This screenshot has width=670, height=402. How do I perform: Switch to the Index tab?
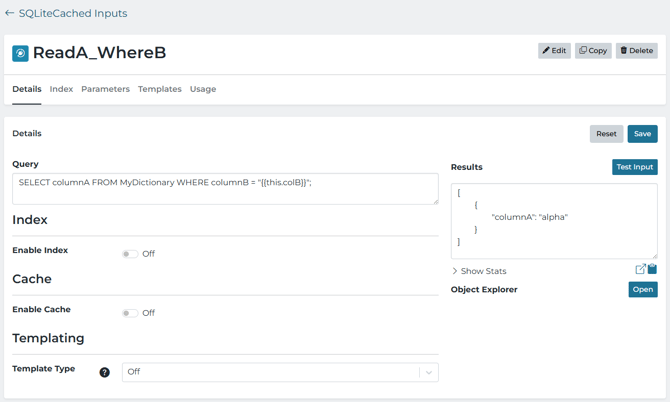pyautogui.click(x=61, y=89)
